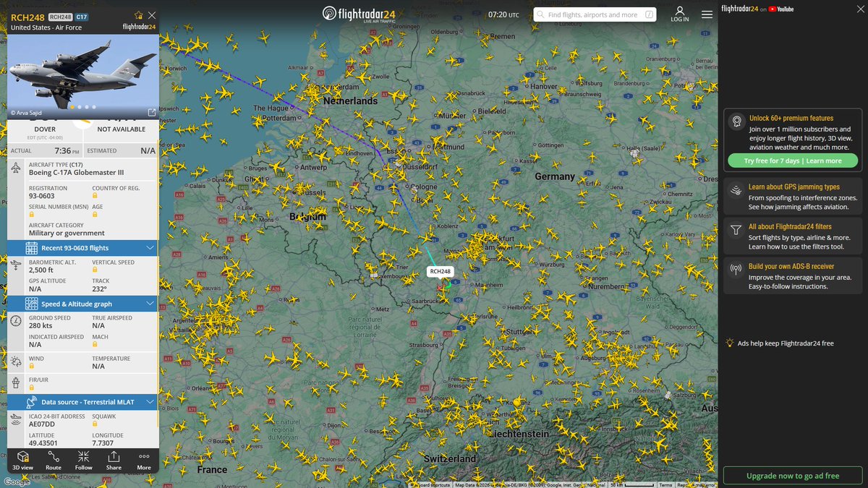Open the Log In account icon
The image size is (868, 488).
(x=680, y=14)
